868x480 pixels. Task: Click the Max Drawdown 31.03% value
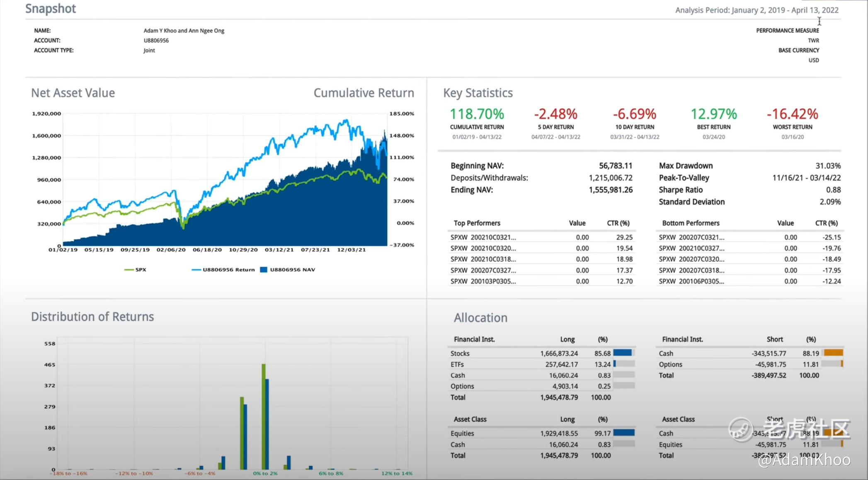click(x=828, y=166)
